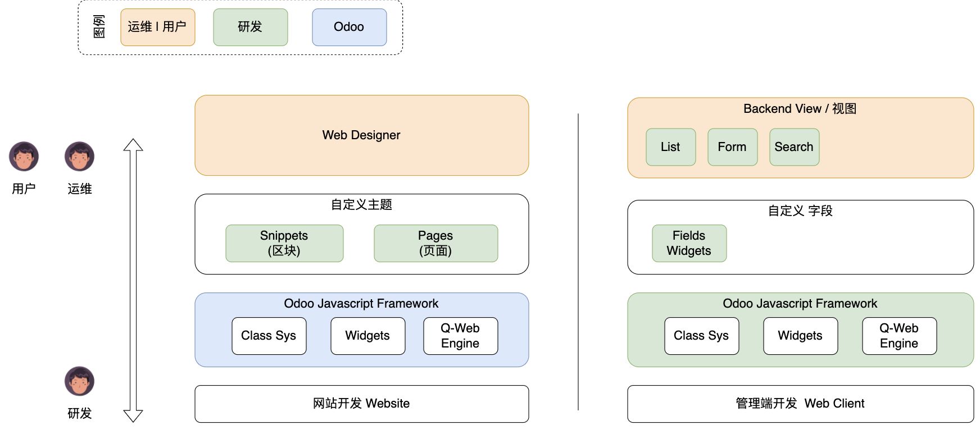Select the orange 运维 | 用户 legend box

click(x=158, y=27)
